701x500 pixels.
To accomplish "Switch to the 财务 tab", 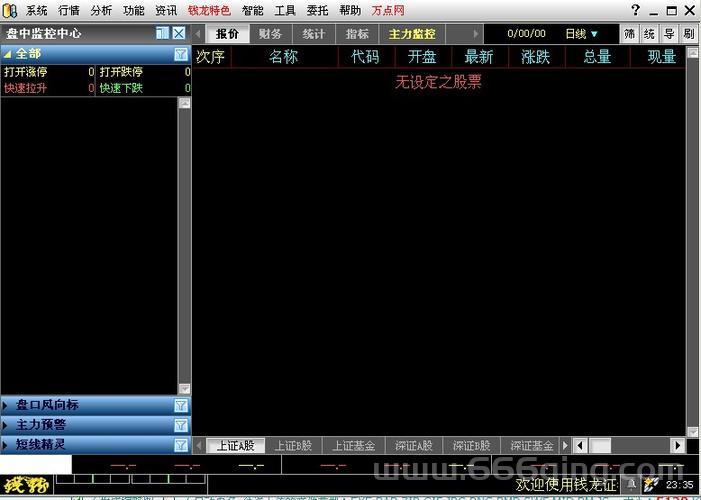I will tap(270, 34).
